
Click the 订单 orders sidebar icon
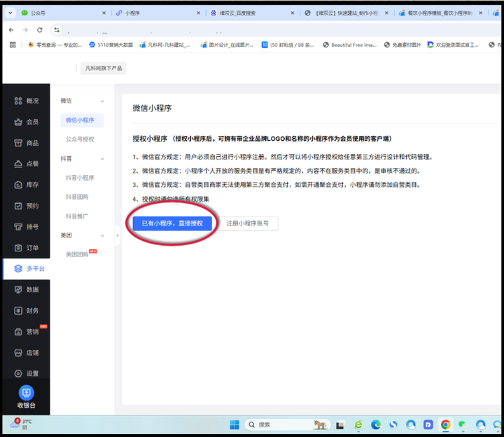point(19,248)
